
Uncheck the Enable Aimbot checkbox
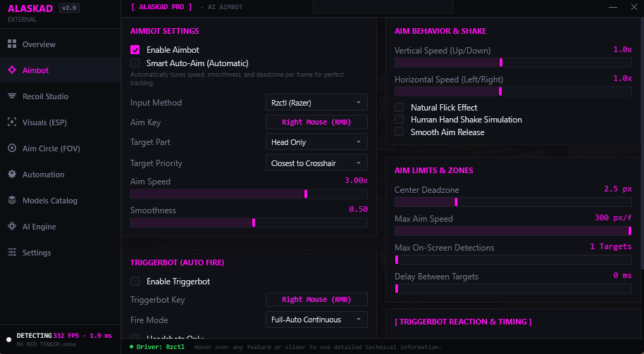(135, 50)
